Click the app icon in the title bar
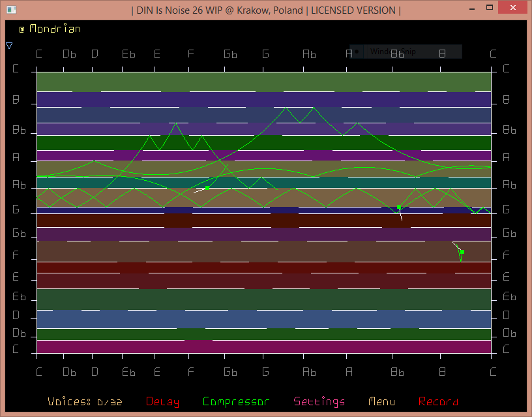This screenshot has width=532, height=417. coord(9,10)
